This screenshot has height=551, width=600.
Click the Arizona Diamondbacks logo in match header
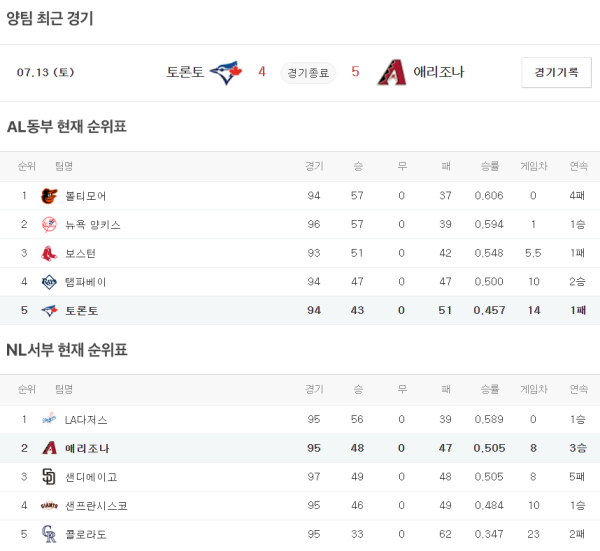392,72
